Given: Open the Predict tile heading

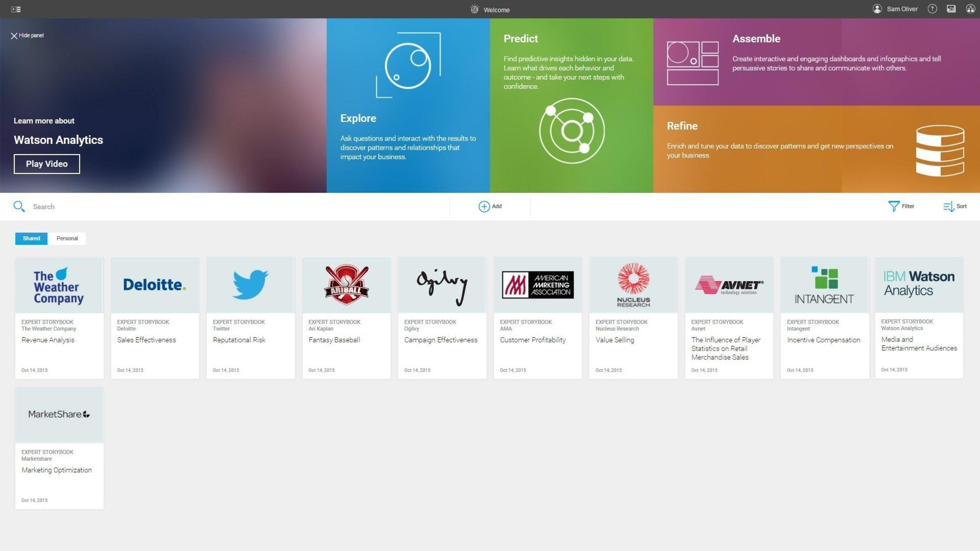Looking at the screenshot, I should coord(520,38).
